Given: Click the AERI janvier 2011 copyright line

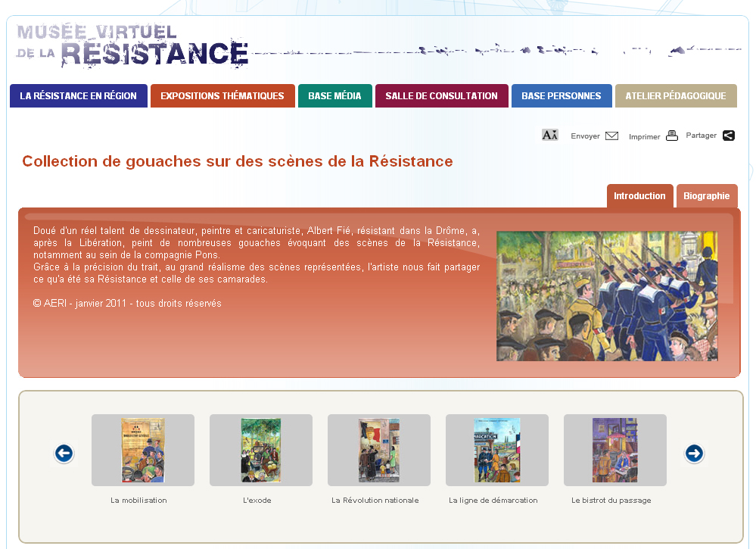Looking at the screenshot, I should (127, 304).
